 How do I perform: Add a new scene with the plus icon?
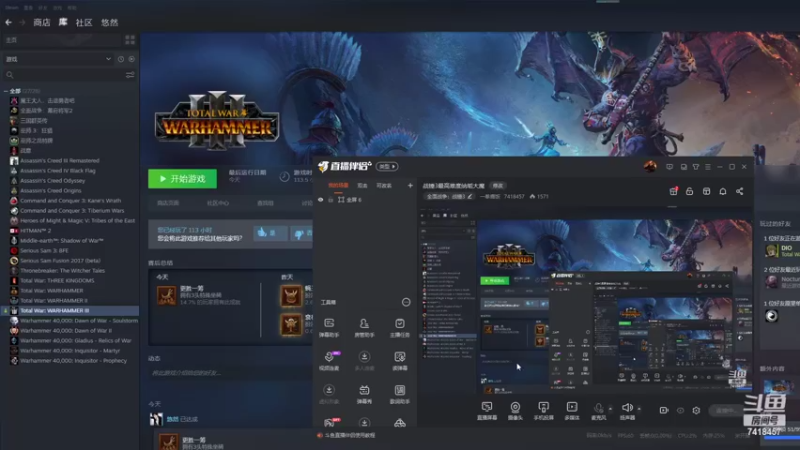[x=410, y=186]
